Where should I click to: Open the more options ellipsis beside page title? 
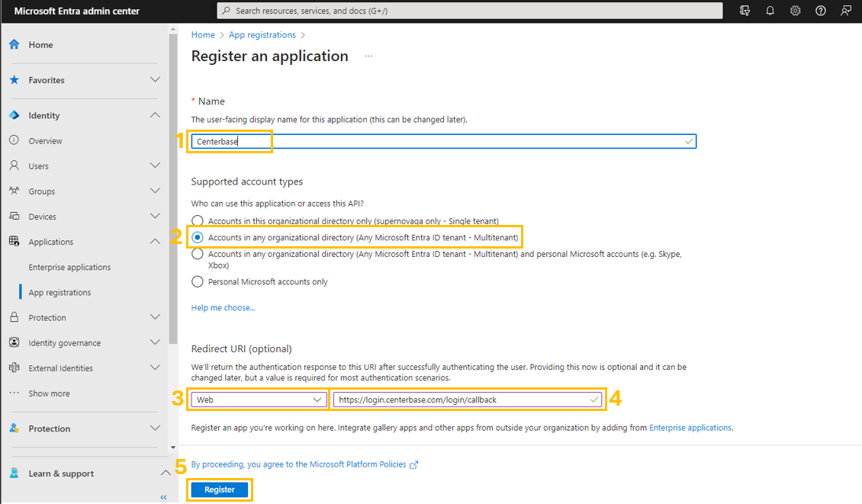click(x=368, y=56)
